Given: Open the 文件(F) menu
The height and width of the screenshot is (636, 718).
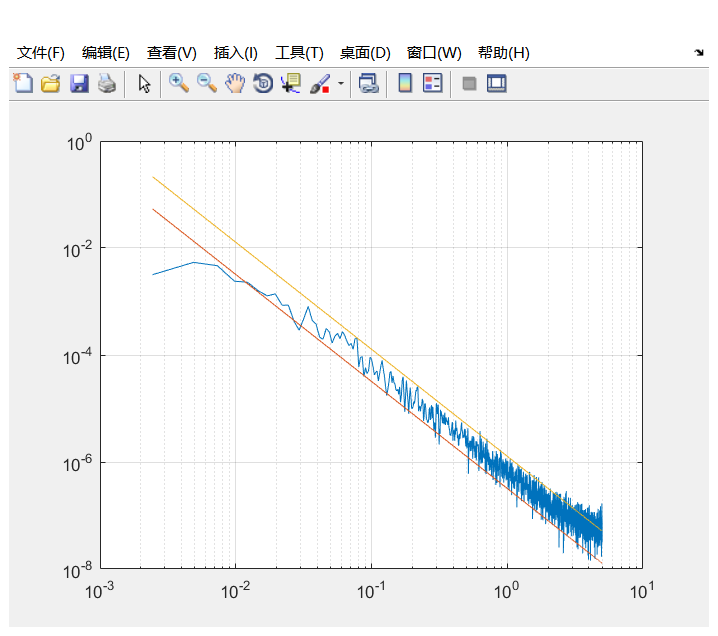Looking at the screenshot, I should click(40, 53).
